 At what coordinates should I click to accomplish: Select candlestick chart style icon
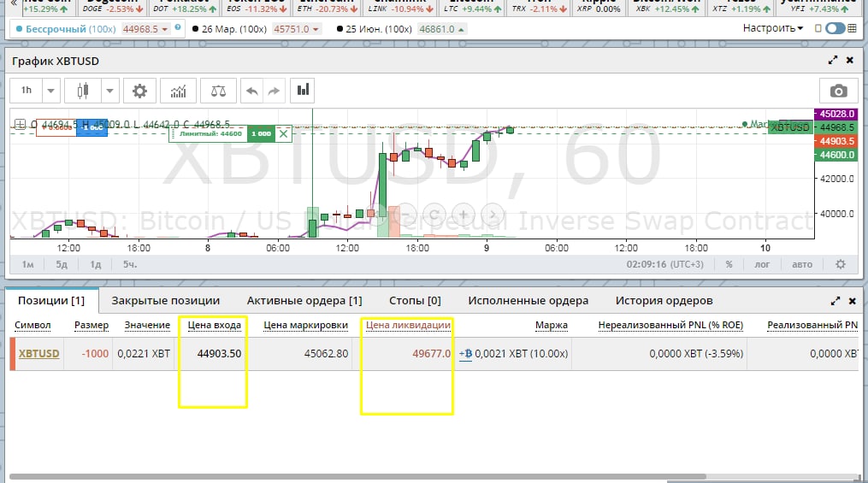(83, 91)
